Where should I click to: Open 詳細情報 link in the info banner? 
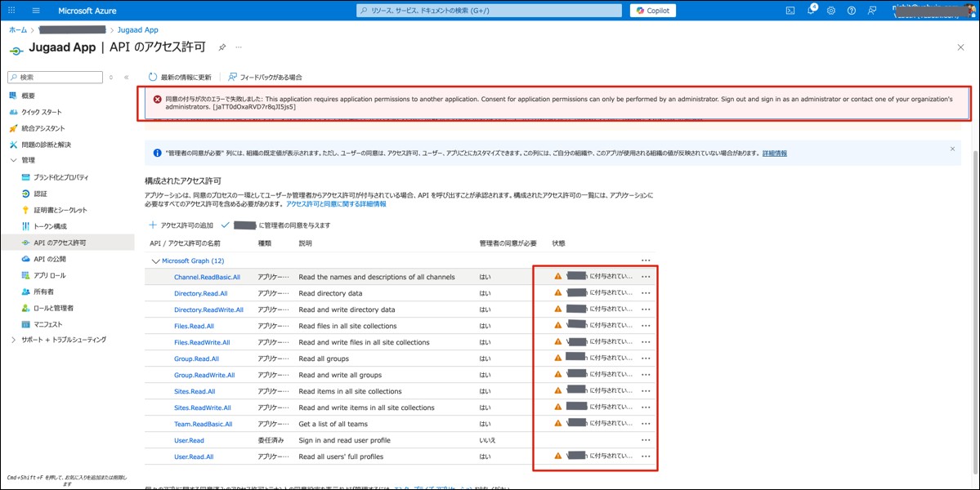774,153
